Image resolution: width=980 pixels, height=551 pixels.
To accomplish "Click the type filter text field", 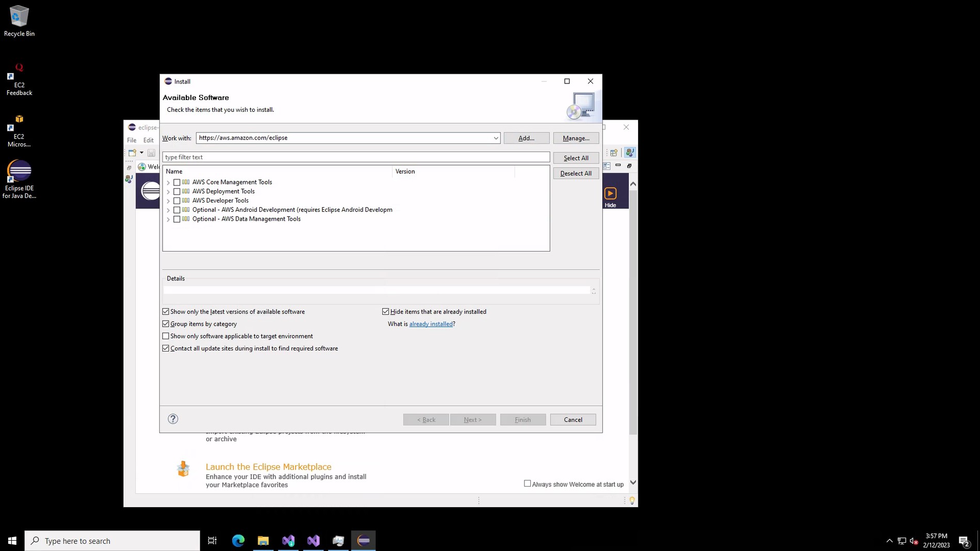I will [355, 157].
